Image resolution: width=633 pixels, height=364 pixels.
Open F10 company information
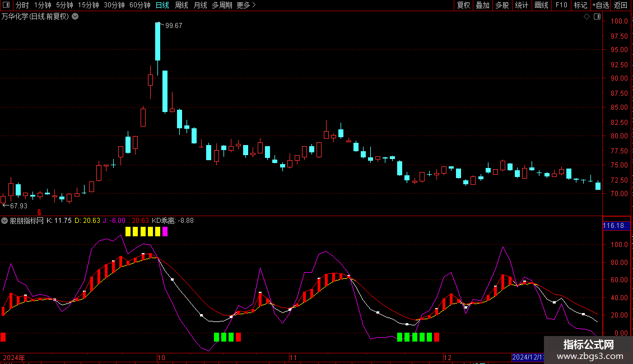561,5
